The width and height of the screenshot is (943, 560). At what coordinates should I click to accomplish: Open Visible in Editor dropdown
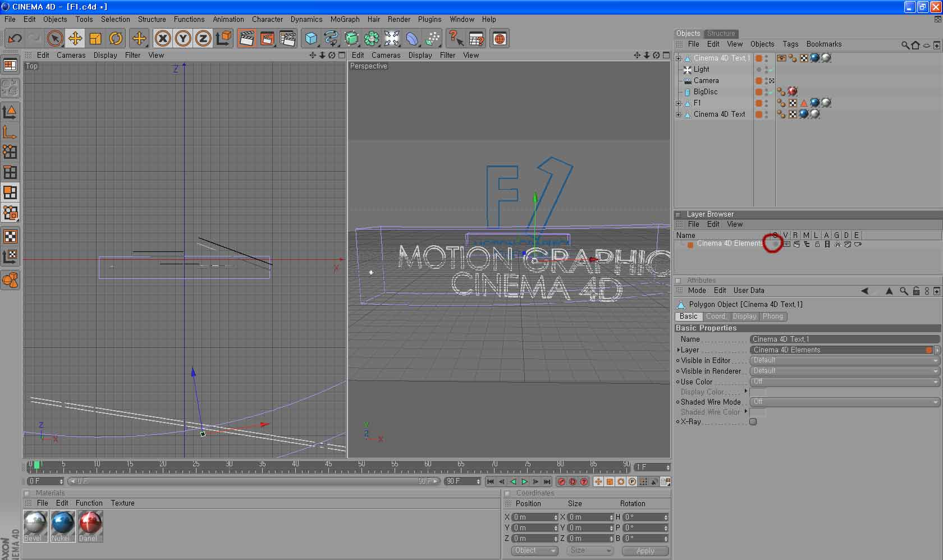pos(845,361)
